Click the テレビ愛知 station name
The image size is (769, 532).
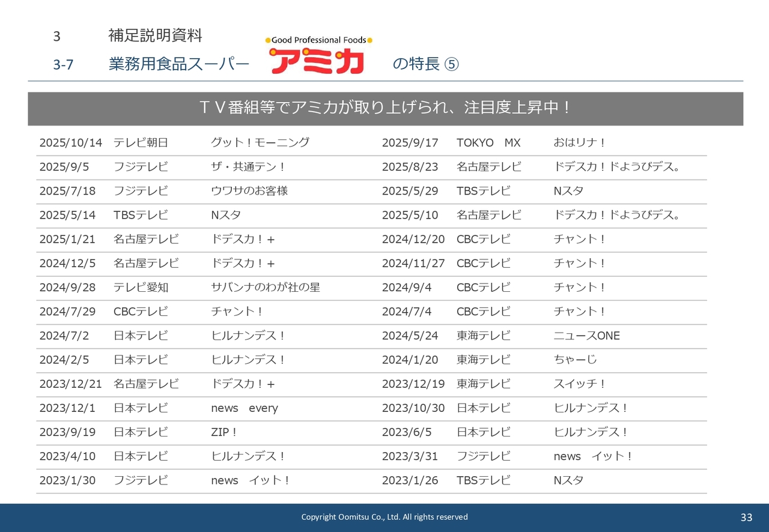(141, 288)
